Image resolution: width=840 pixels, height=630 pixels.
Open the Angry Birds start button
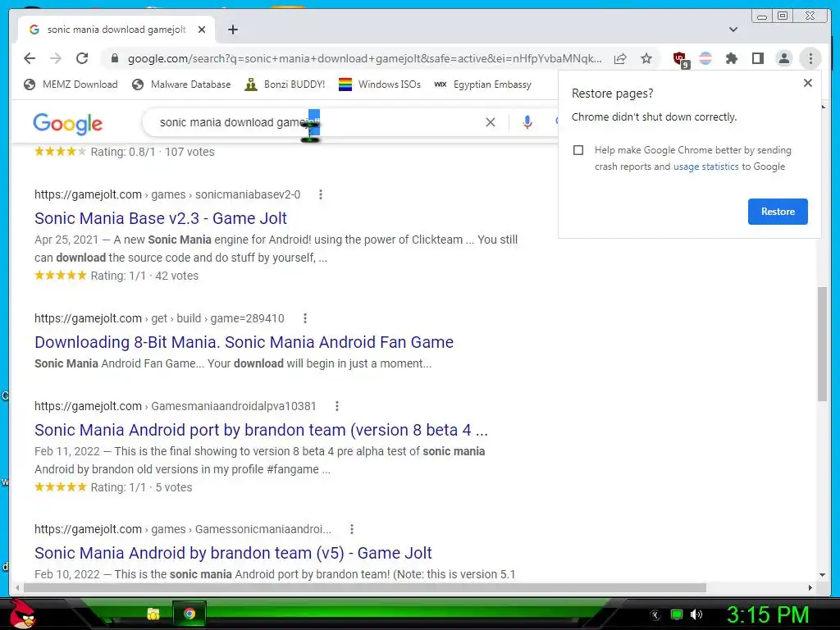coord(22,614)
